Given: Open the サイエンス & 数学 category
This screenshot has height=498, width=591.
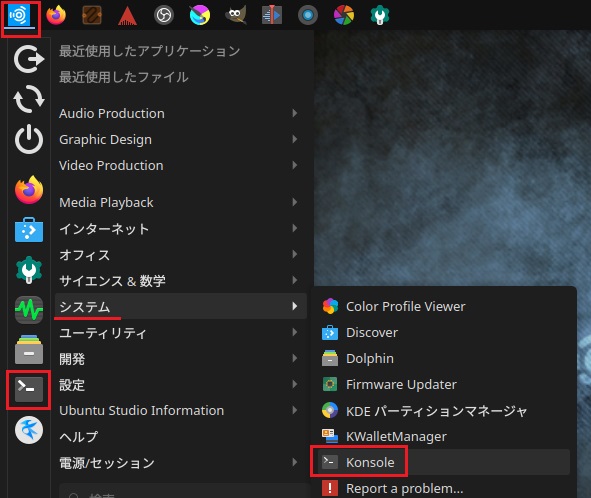Looking at the screenshot, I should point(181,280).
